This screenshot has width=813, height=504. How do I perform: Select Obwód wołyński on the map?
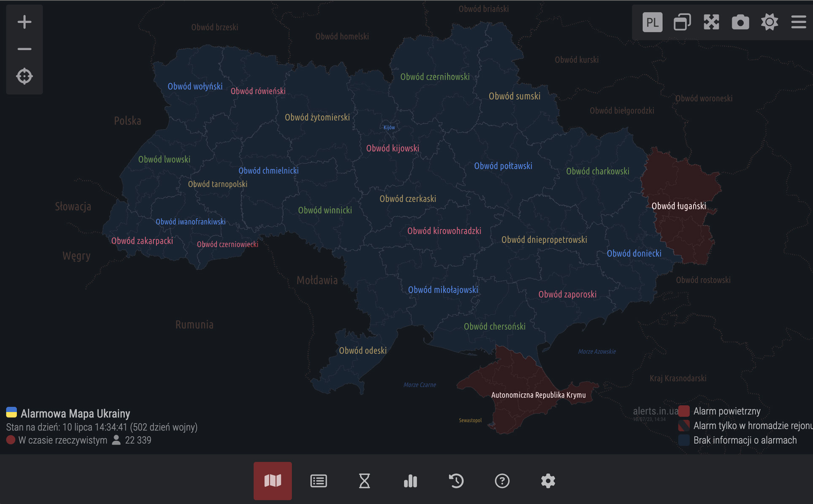195,86
